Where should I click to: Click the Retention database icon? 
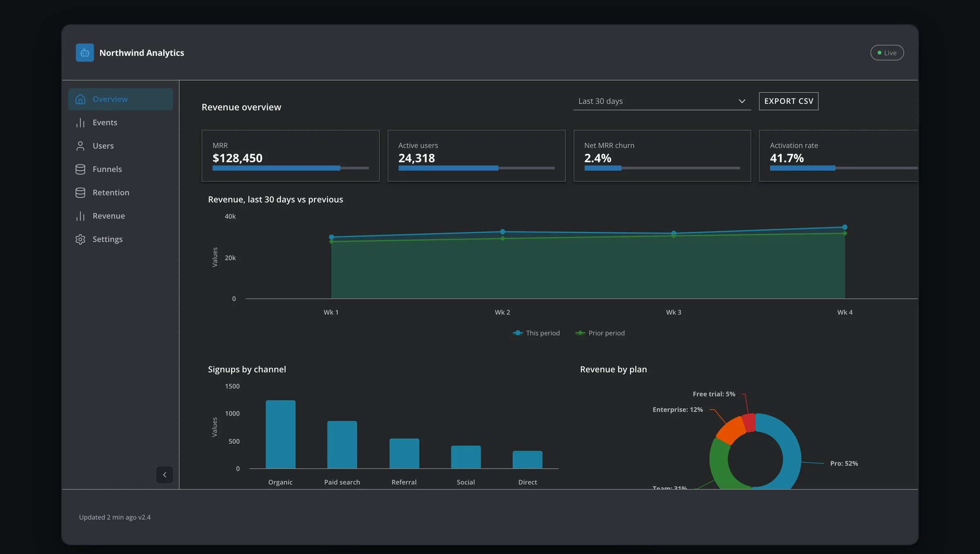pos(80,192)
